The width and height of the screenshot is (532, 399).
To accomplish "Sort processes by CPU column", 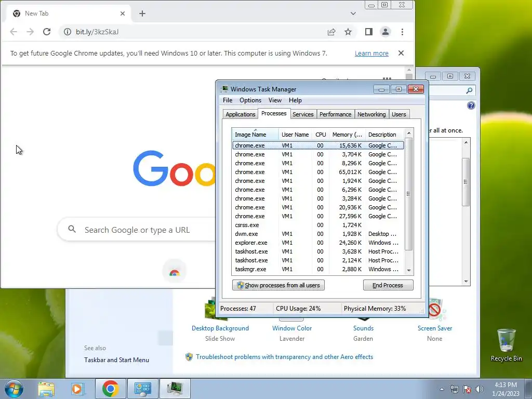I will [320, 135].
